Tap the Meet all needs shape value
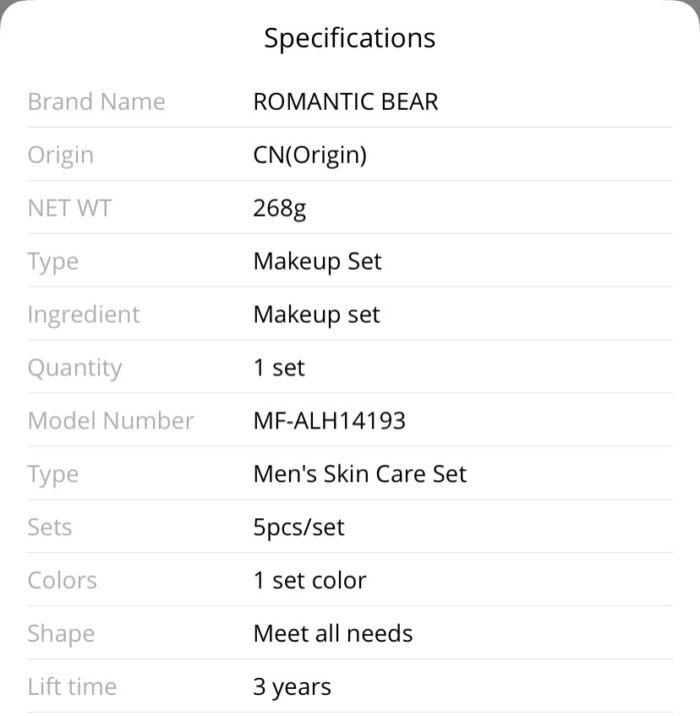Image resolution: width=700 pixels, height=716 pixels. tap(333, 634)
